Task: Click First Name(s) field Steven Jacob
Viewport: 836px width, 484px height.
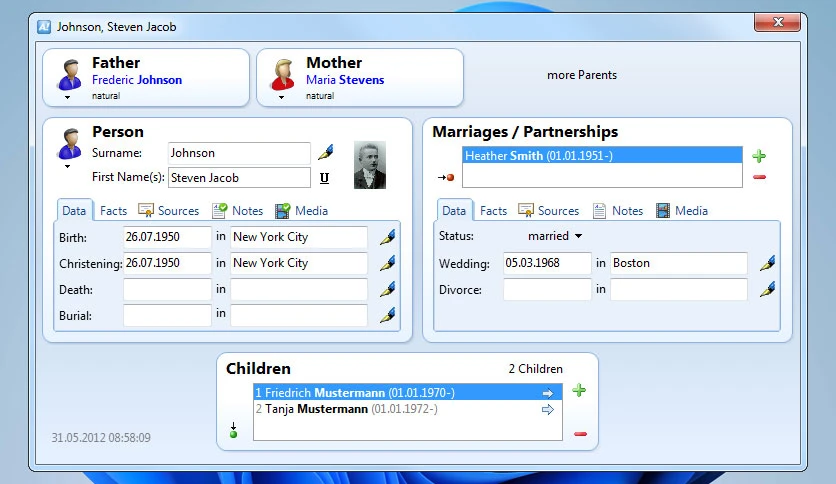Action: point(239,178)
